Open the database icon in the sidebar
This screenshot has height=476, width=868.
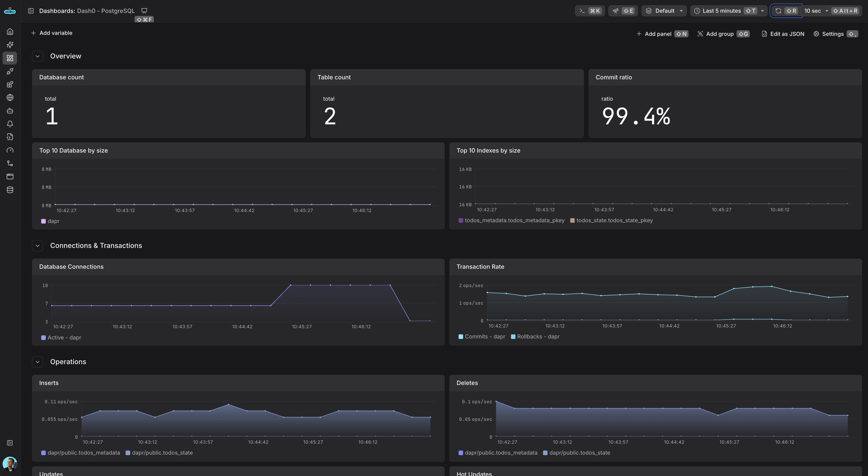pos(10,190)
